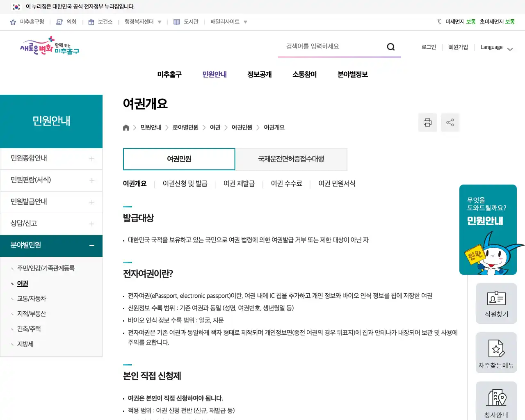
Task: Go to 여권 수수료 page
Action: click(286, 184)
